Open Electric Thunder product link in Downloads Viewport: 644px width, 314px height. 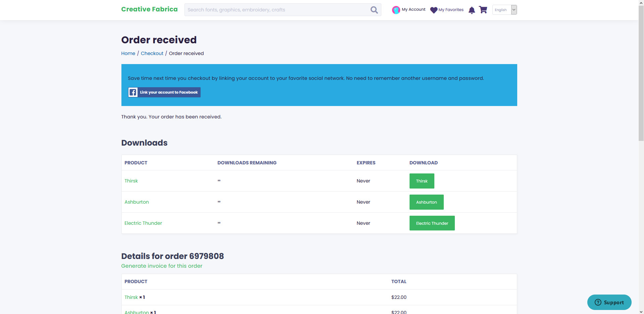(143, 223)
